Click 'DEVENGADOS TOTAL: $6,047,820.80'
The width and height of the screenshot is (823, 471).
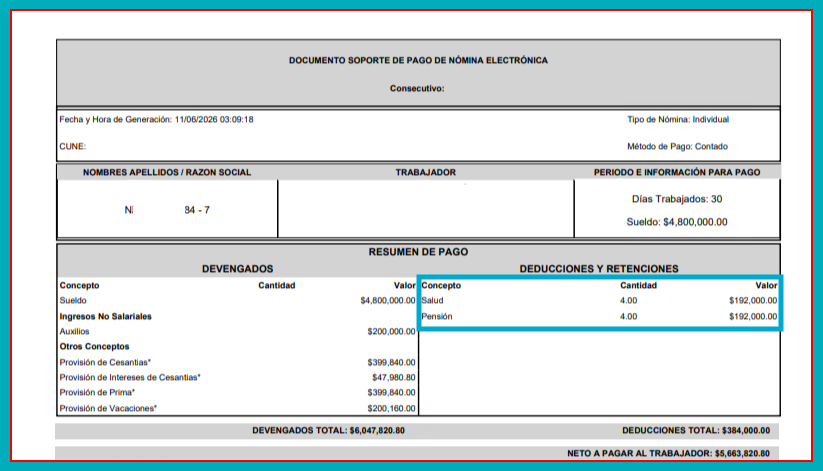(x=329, y=431)
